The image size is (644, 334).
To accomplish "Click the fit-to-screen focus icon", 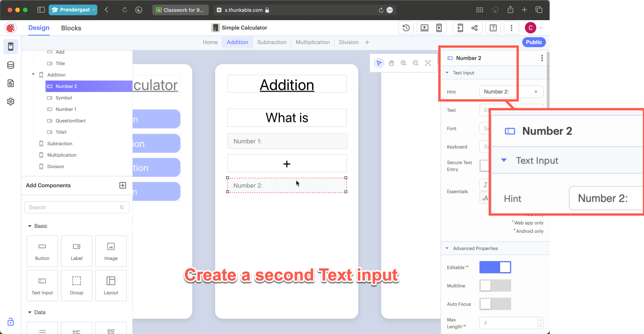I will (x=428, y=63).
